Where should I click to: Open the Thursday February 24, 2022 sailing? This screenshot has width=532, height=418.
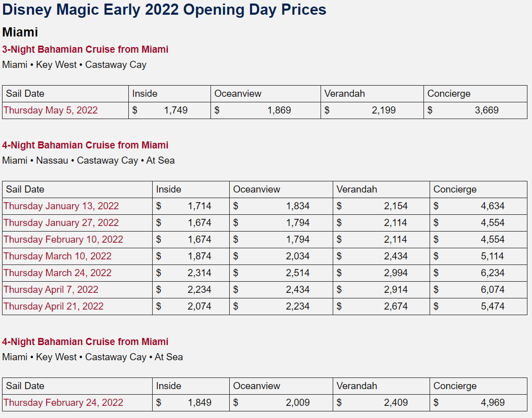[x=63, y=403]
